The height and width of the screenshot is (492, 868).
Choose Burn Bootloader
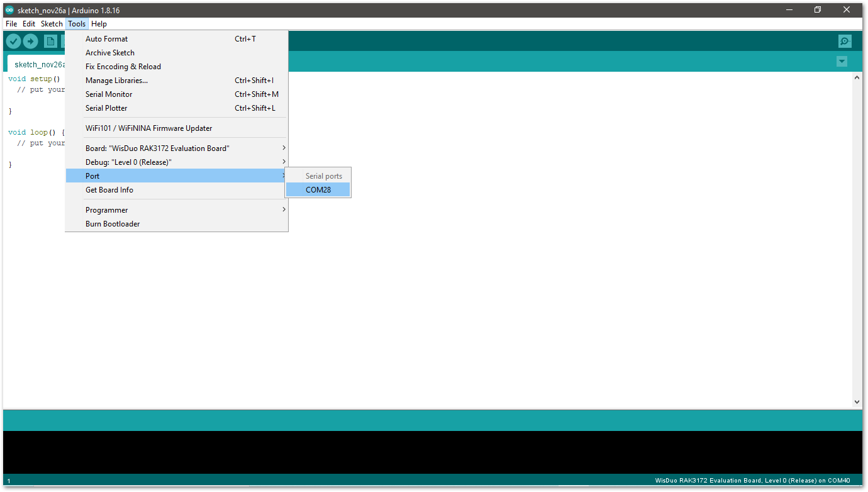tap(177, 224)
